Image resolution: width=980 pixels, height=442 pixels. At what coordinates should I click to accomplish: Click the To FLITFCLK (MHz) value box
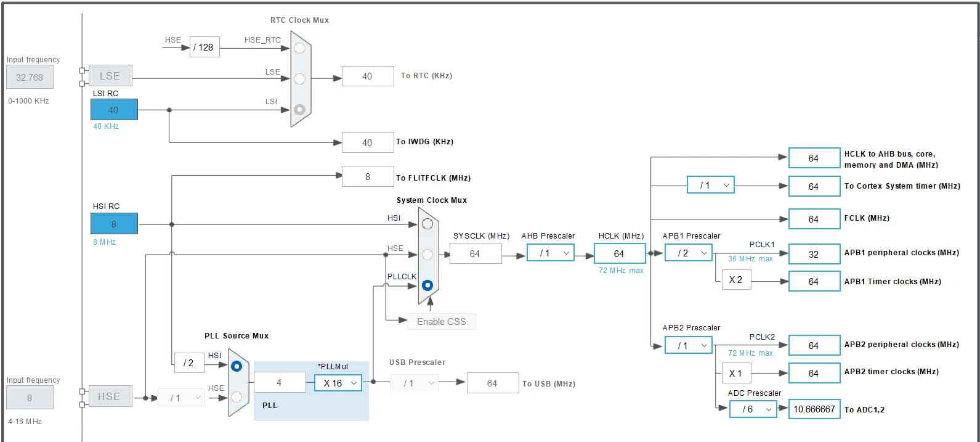368,176
